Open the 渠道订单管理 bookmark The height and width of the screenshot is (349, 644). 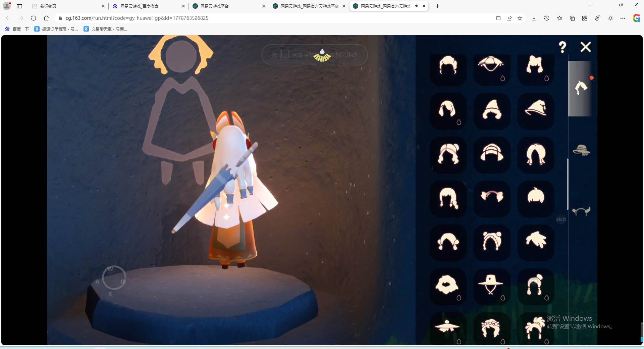56,29
